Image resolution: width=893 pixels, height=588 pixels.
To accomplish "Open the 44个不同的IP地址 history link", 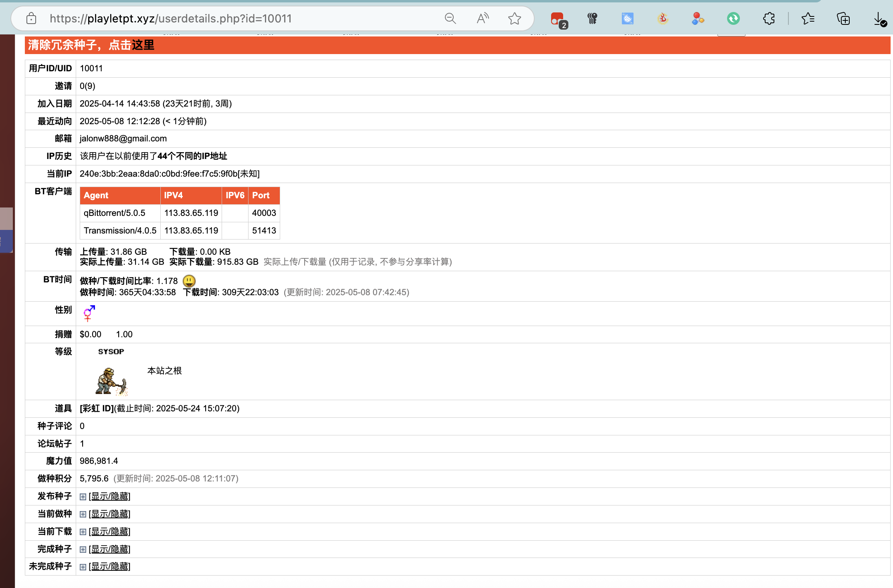I will [192, 156].
